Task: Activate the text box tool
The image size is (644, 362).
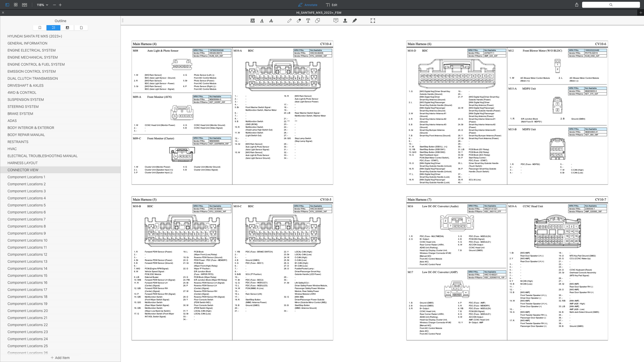Action: coord(308,20)
